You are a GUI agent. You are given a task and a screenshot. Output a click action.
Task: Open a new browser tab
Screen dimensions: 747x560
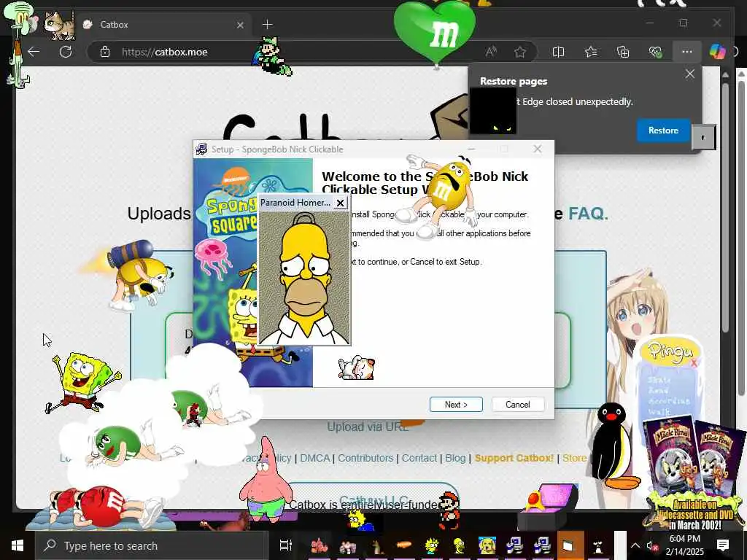[x=267, y=24]
